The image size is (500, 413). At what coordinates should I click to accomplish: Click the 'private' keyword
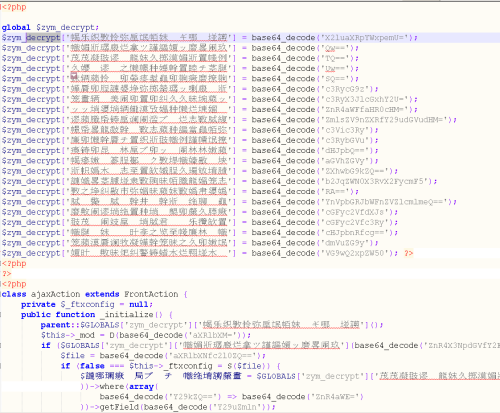[38, 305]
